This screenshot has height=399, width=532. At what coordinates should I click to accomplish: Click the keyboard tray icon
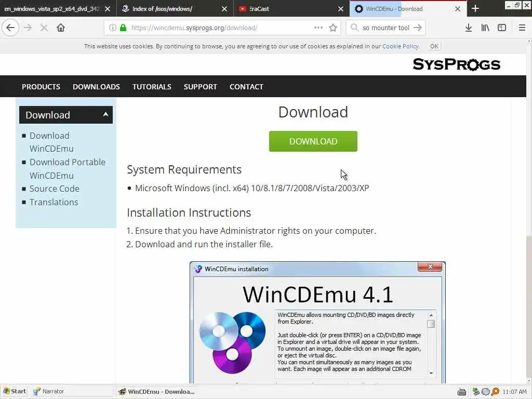click(x=461, y=392)
